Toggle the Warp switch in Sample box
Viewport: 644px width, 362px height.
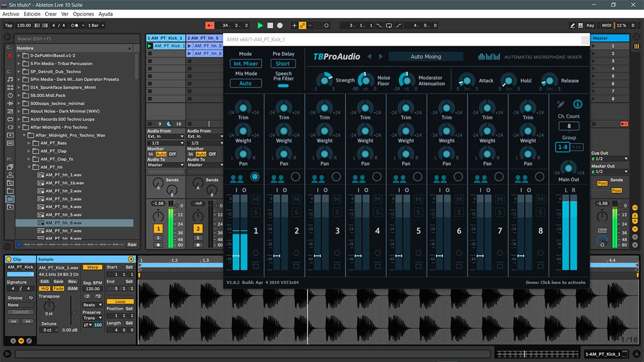tap(92, 267)
